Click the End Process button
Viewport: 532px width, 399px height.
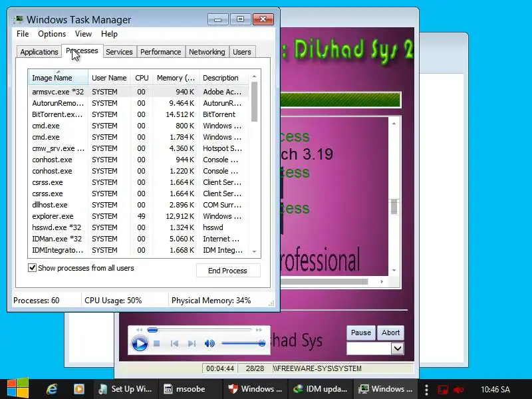pyautogui.click(x=228, y=271)
